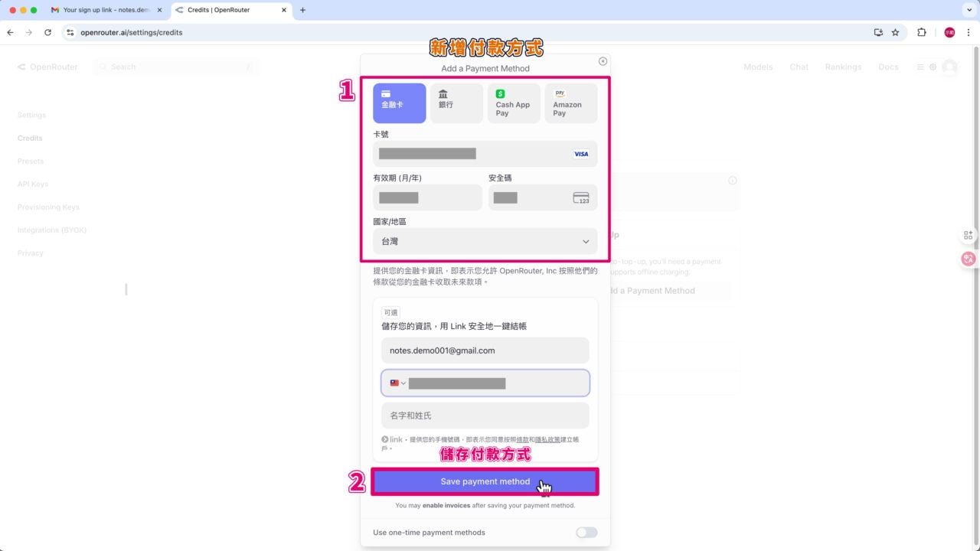980x551 pixels.
Task: Open the browser Extensions puzzle icon
Action: click(x=922, y=33)
